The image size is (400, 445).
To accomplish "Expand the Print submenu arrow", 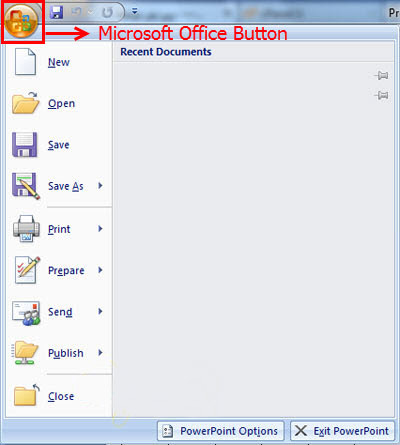I will (x=100, y=229).
